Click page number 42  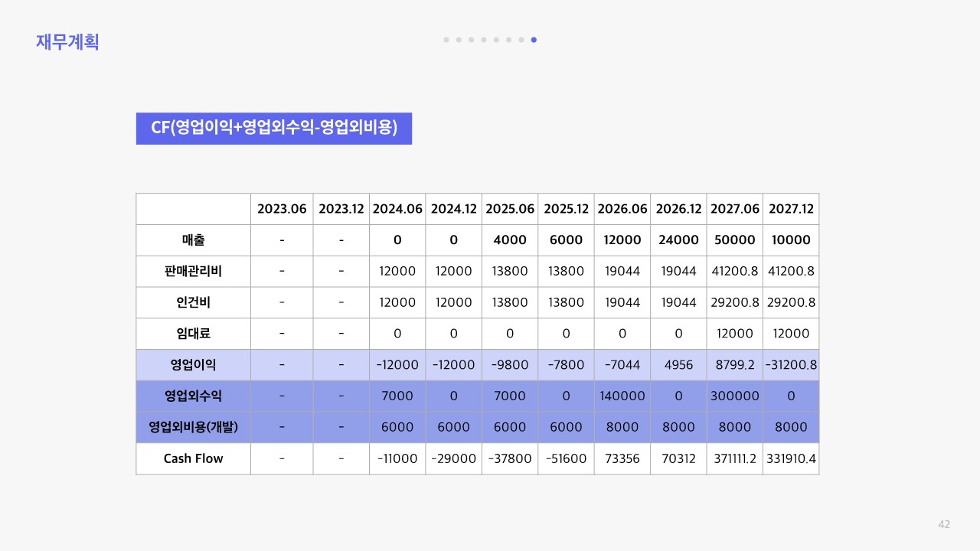tap(944, 524)
